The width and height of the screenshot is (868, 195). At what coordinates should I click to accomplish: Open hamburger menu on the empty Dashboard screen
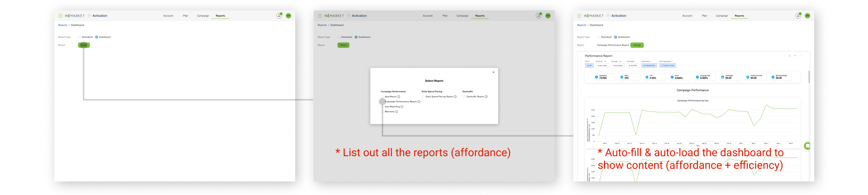pos(60,16)
